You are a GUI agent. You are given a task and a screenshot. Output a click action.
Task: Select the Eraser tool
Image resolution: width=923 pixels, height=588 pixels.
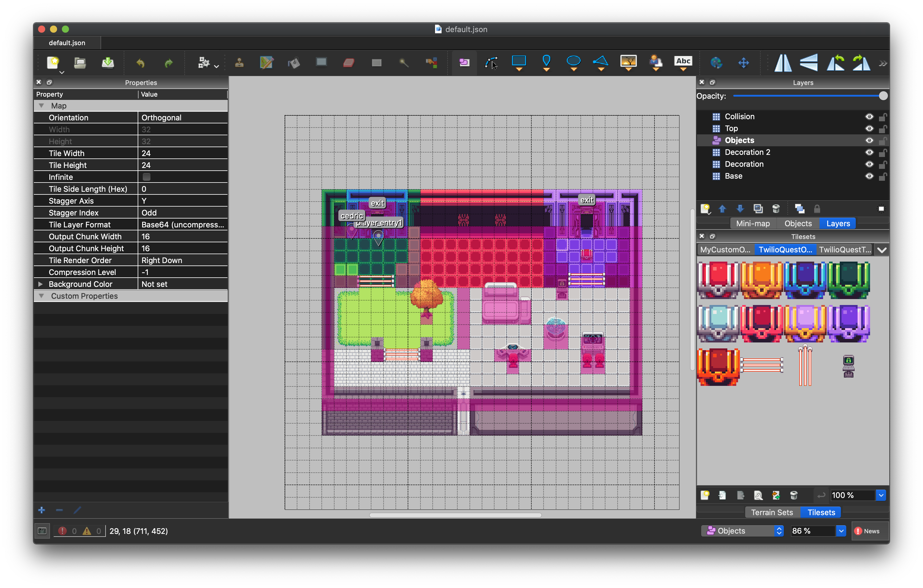[349, 62]
